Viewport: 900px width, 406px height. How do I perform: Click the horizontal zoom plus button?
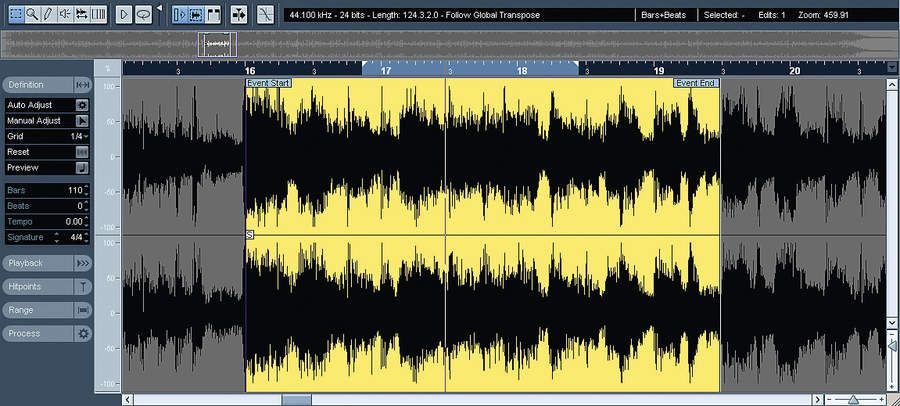(x=881, y=400)
